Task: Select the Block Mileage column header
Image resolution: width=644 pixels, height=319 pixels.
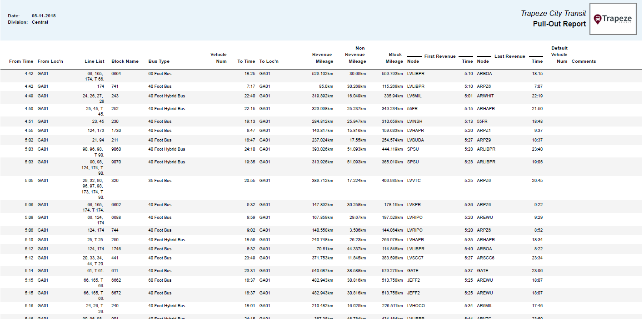Action: point(394,58)
